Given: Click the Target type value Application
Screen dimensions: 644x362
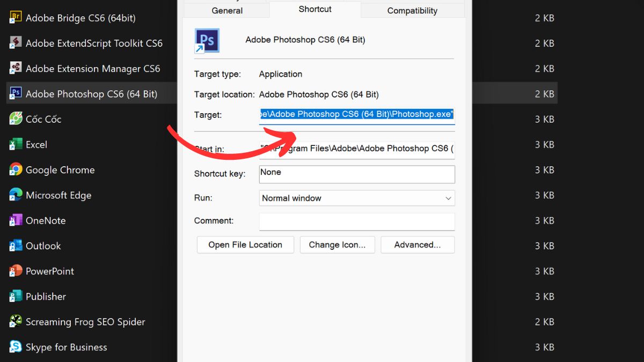Looking at the screenshot, I should (x=281, y=74).
